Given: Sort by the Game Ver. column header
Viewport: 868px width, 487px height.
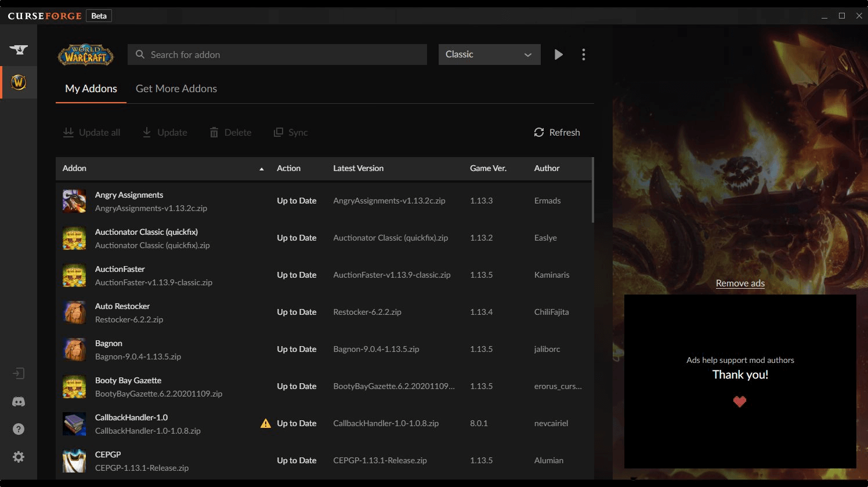Looking at the screenshot, I should (x=488, y=168).
